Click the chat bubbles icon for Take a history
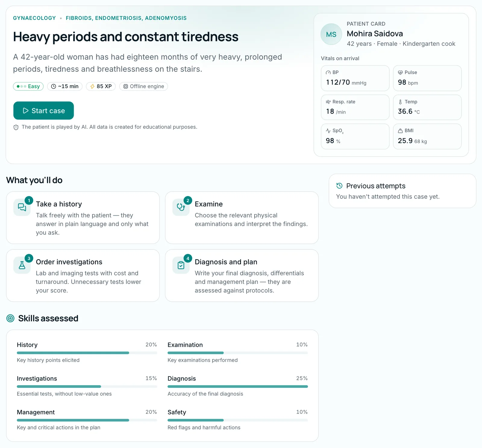Image resolution: width=482 pixels, height=448 pixels. (22, 207)
